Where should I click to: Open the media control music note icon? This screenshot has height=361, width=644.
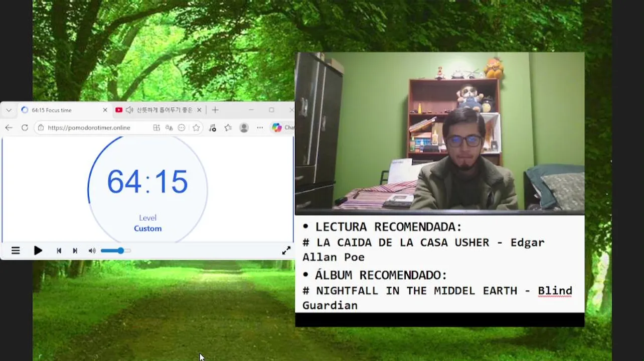(x=212, y=128)
